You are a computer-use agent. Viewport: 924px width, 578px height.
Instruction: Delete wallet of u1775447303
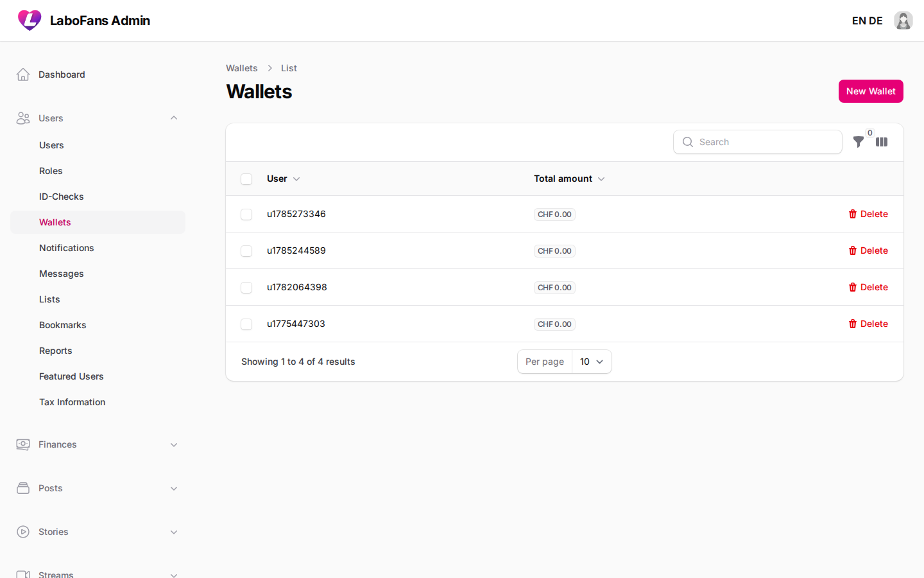868,324
